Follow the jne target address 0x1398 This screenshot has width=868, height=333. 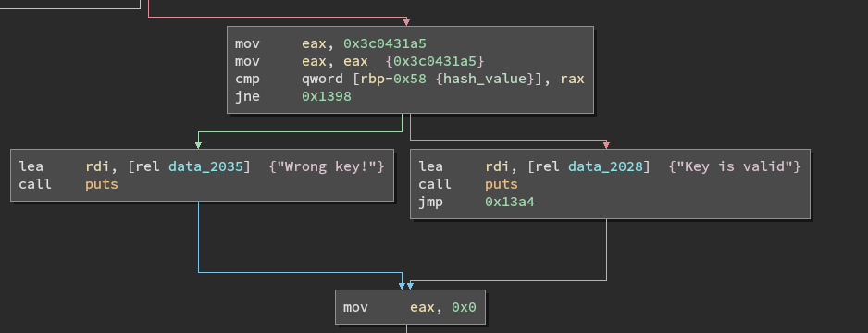pyautogui.click(x=327, y=97)
